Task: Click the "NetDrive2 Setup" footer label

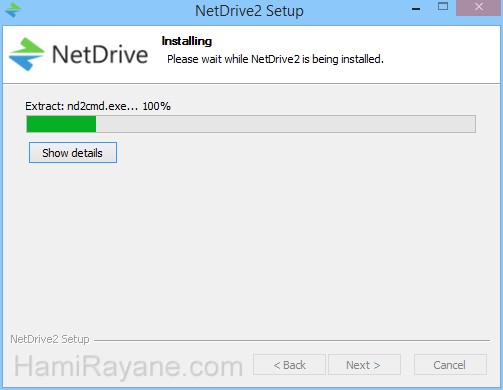Action: [x=50, y=339]
